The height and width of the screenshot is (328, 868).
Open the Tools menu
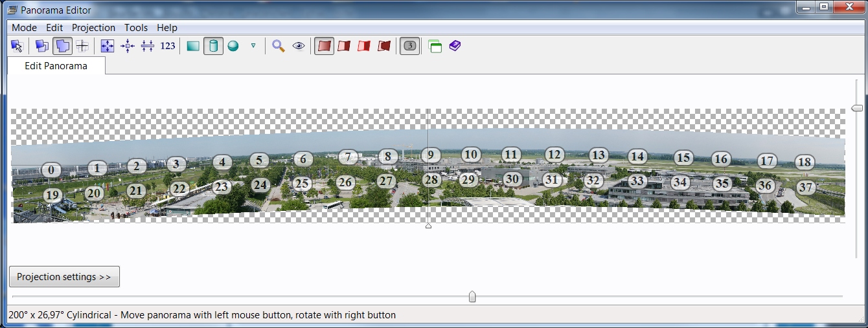[136, 28]
